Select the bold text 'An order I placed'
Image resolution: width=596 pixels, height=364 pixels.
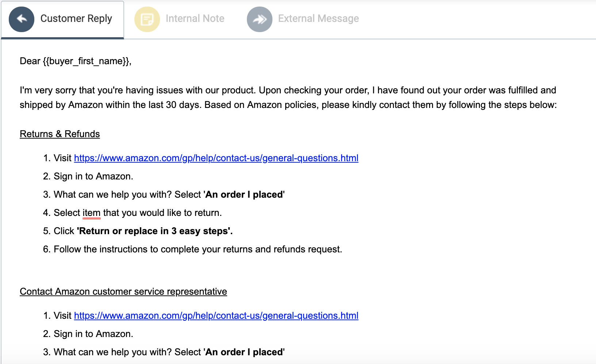pos(244,194)
